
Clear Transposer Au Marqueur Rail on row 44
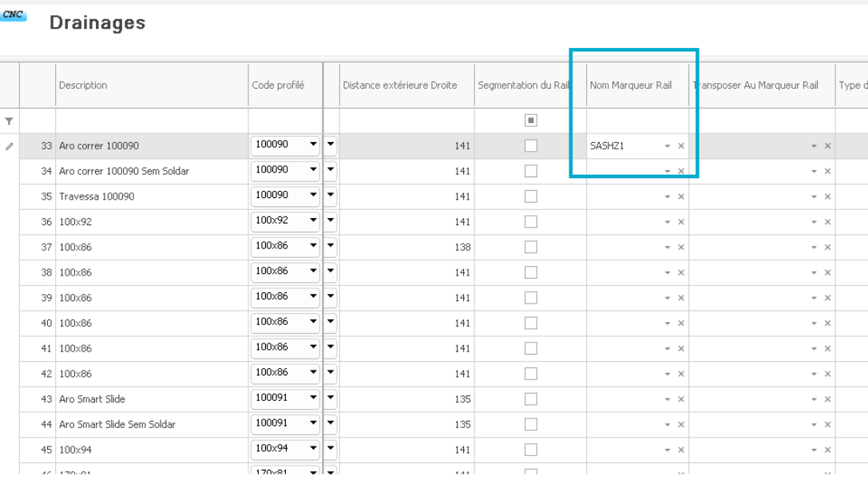[x=827, y=425]
